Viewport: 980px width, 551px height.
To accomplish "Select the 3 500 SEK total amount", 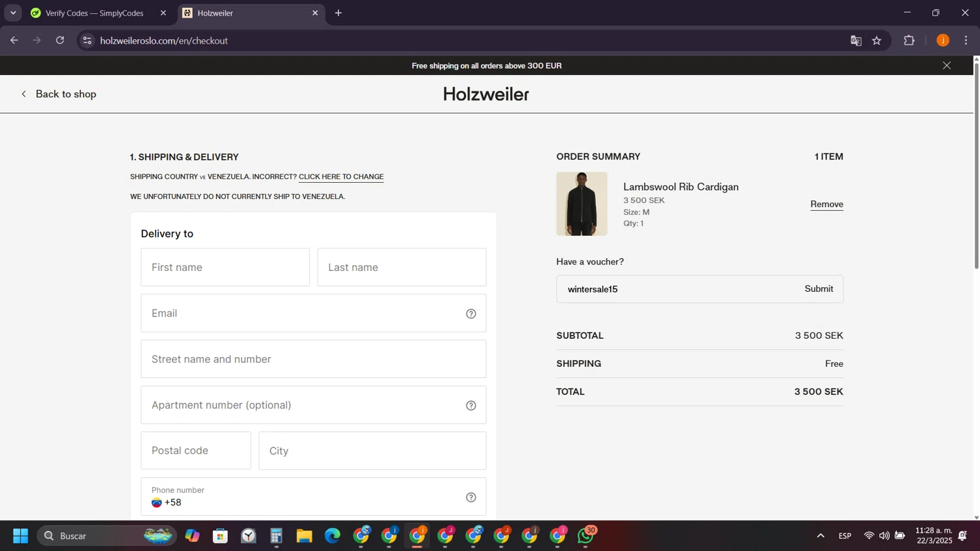I will pyautogui.click(x=819, y=392).
